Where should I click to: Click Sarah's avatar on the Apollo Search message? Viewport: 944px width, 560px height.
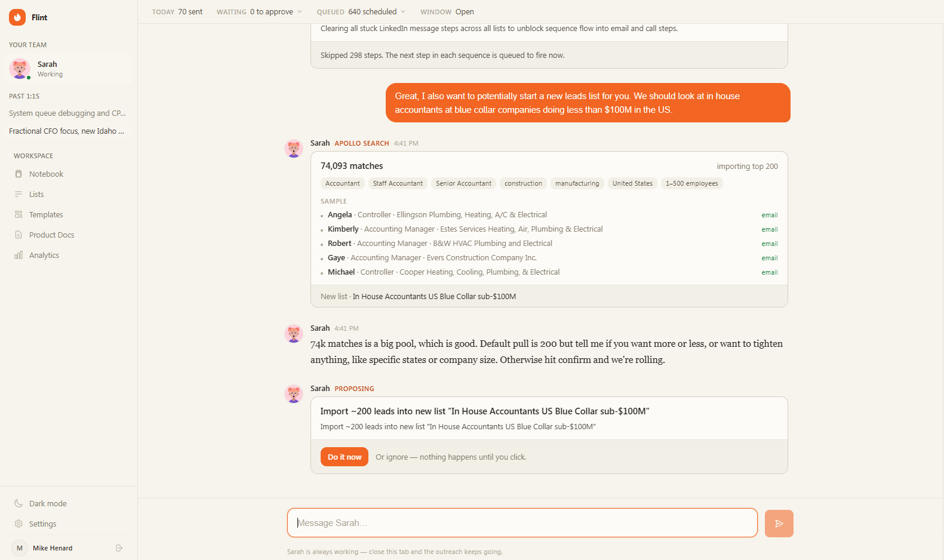(294, 149)
